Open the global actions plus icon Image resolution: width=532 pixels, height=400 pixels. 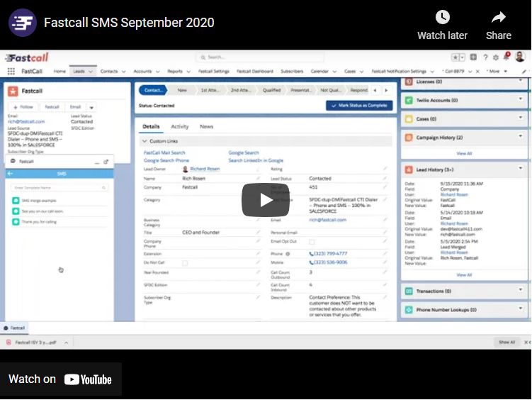473,57
